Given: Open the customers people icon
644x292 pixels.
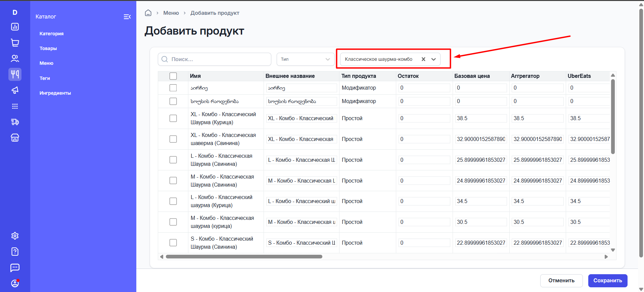Looking at the screenshot, I should click(x=15, y=58).
